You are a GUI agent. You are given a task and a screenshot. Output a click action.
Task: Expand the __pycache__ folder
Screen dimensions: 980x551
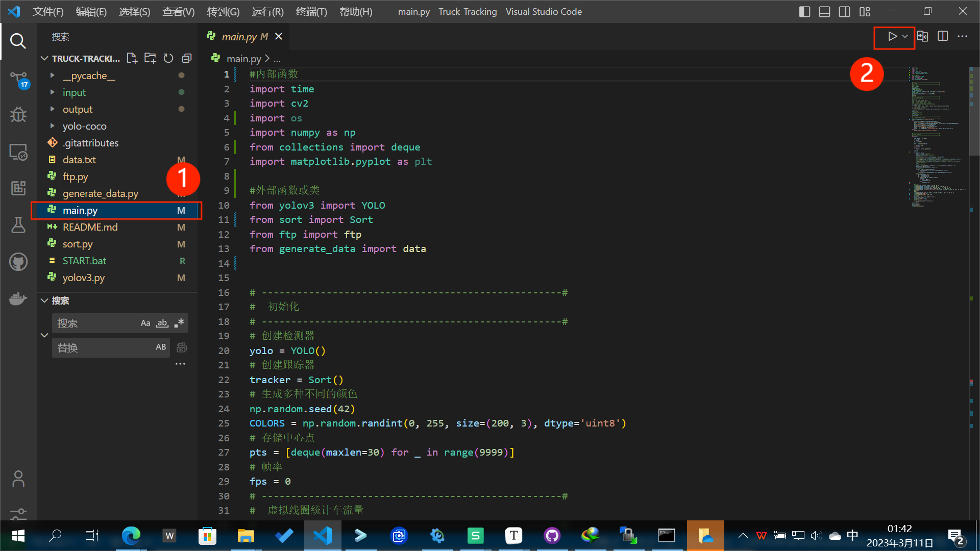[x=53, y=76]
